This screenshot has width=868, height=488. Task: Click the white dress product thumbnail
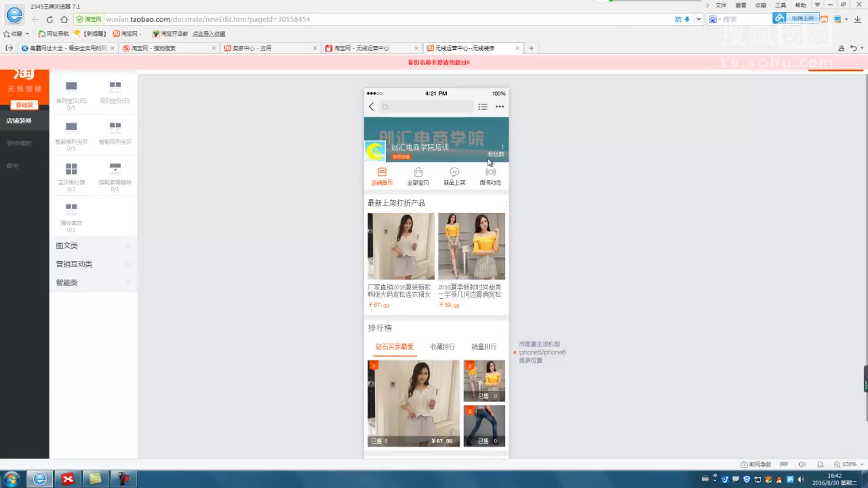401,246
